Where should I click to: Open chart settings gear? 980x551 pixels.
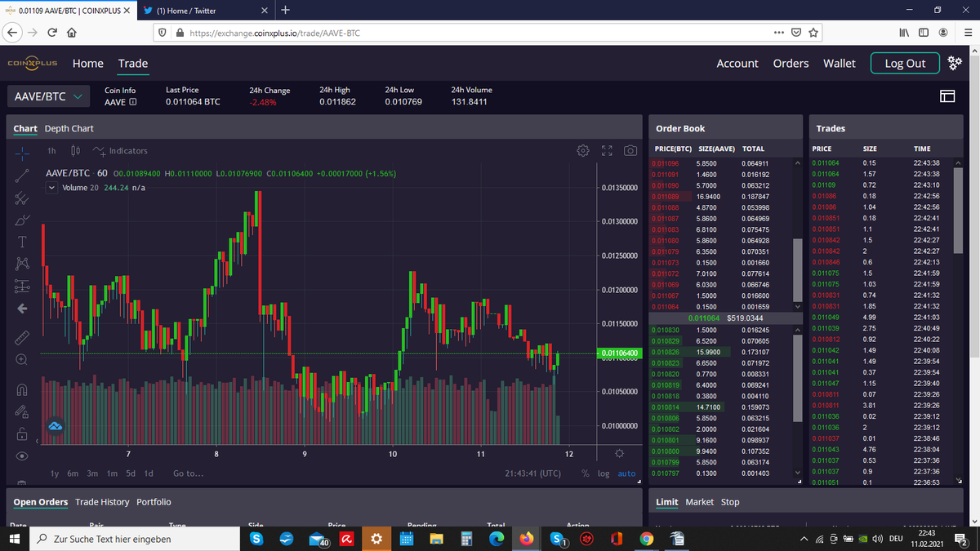582,151
